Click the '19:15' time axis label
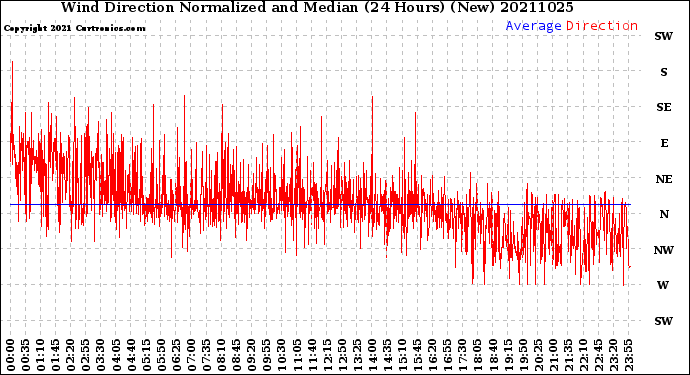The image size is (690, 375). [508, 355]
